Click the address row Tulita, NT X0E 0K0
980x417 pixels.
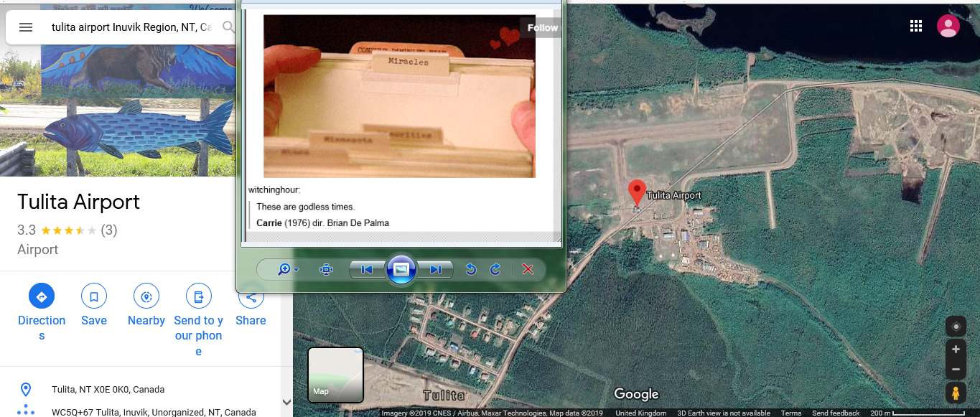tap(140, 390)
